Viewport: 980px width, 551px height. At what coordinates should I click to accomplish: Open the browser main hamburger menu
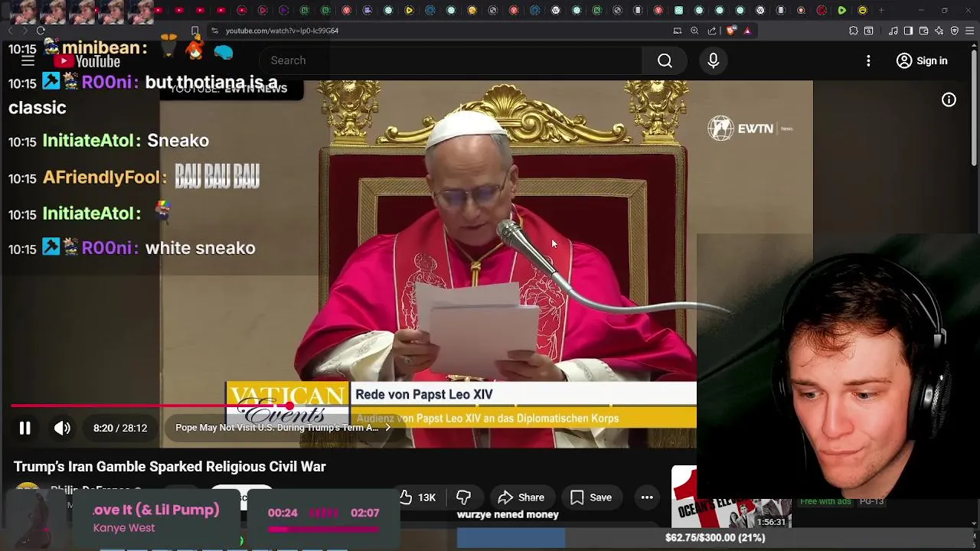pos(970,31)
